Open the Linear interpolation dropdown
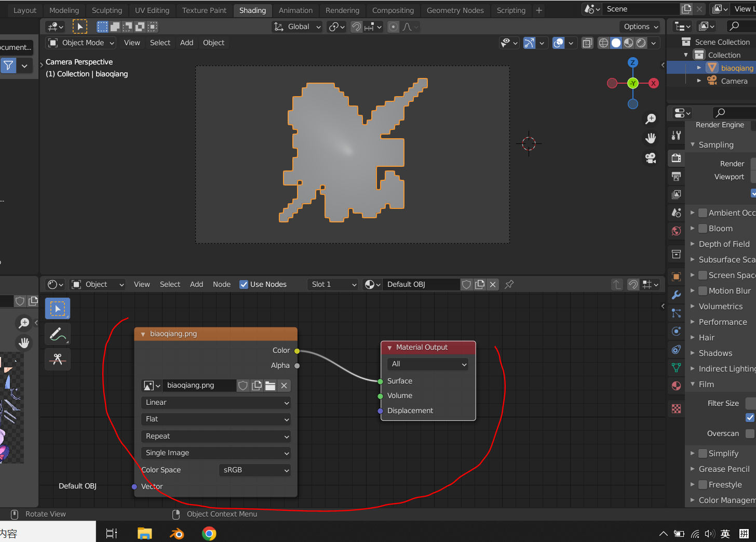Screen dimensions: 756x542 215,403
